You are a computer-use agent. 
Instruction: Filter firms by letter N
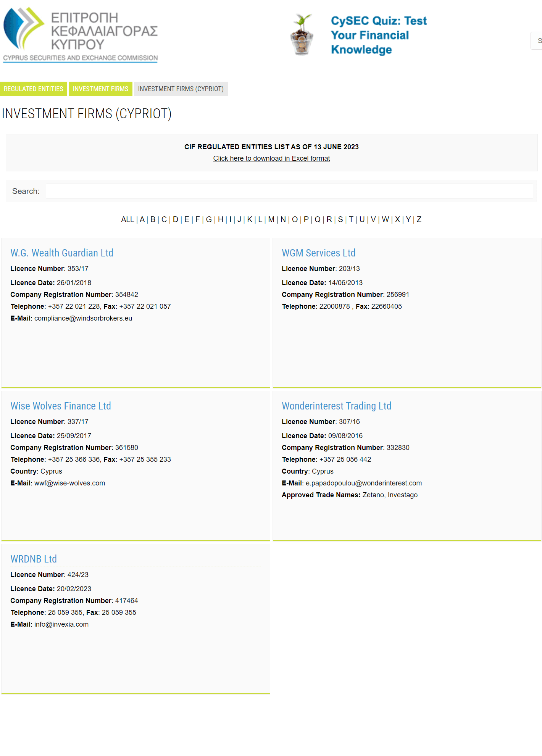(x=283, y=219)
